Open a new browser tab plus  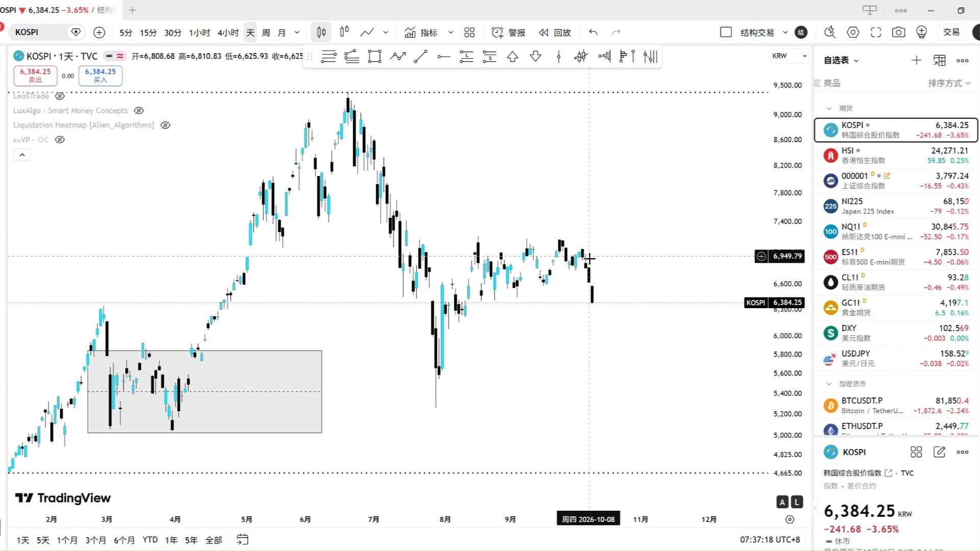coord(132,10)
